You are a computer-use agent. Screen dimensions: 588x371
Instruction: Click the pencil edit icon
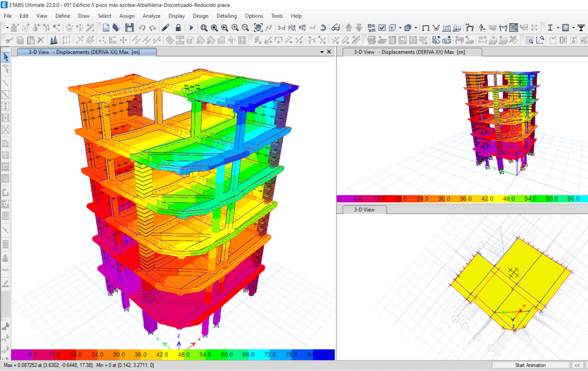pyautogui.click(x=165, y=28)
